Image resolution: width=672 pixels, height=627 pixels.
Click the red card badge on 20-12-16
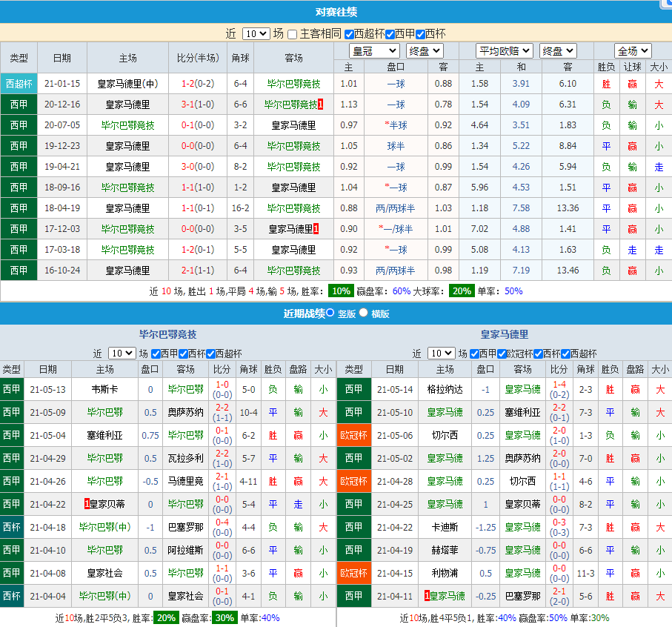[x=320, y=104]
